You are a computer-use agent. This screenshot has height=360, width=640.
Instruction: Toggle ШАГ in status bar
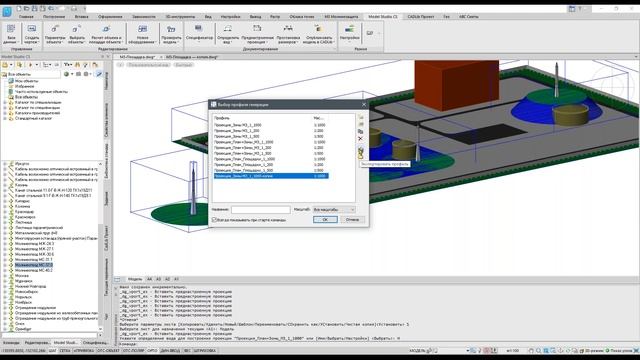point(52,351)
